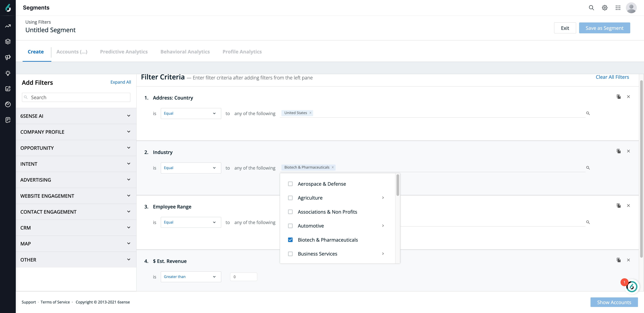Expand the ADVERTISING filter group
The height and width of the screenshot is (313, 644).
76,180
